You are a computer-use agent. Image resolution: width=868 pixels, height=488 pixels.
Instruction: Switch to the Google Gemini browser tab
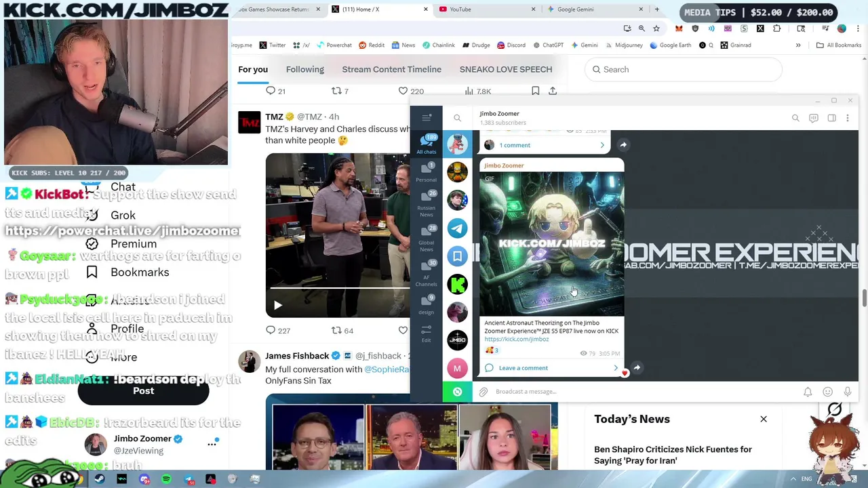(594, 9)
